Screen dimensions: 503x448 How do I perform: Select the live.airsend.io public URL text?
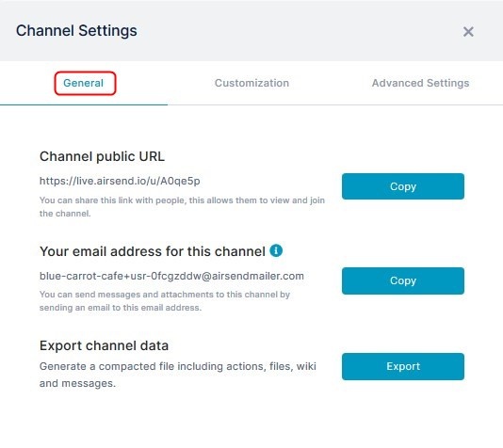tap(120, 181)
